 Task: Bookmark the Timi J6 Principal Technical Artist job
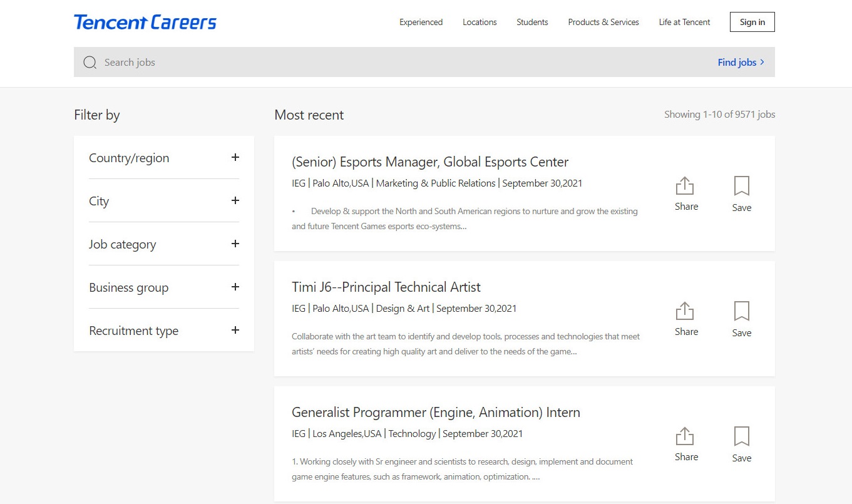click(x=741, y=319)
